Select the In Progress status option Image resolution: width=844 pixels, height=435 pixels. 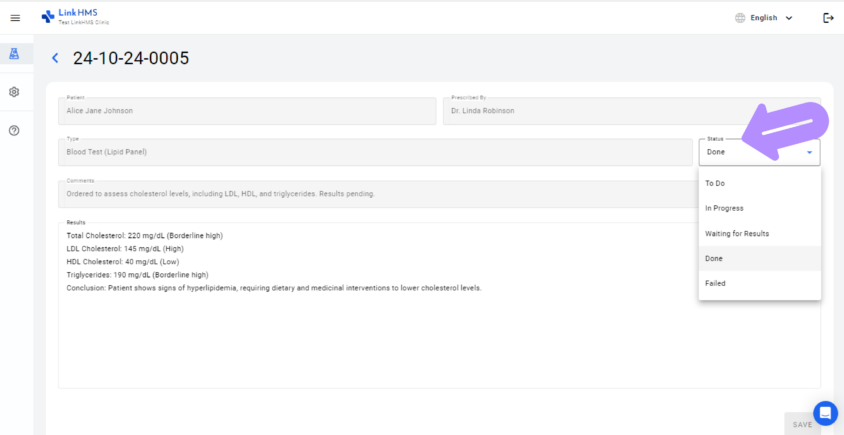click(x=724, y=208)
